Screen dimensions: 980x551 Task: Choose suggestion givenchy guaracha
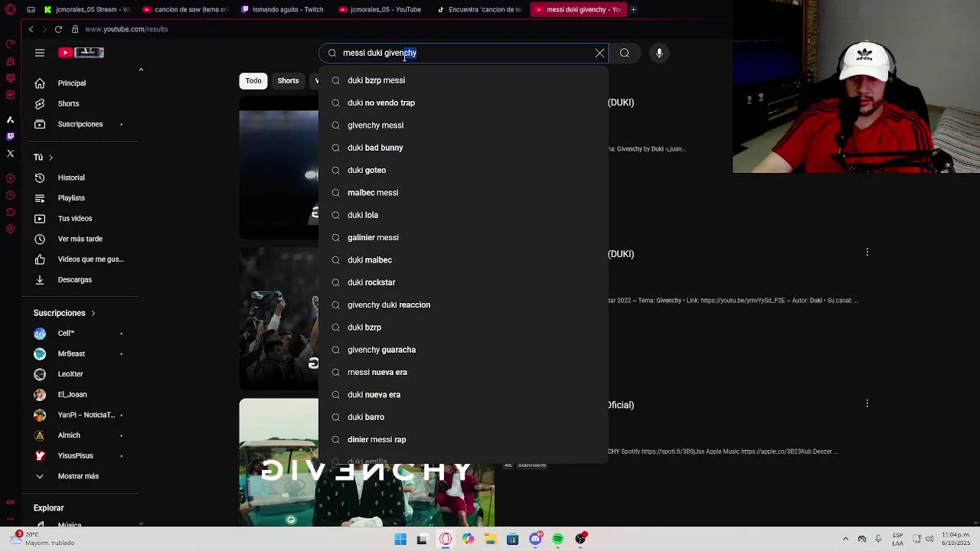(464, 350)
